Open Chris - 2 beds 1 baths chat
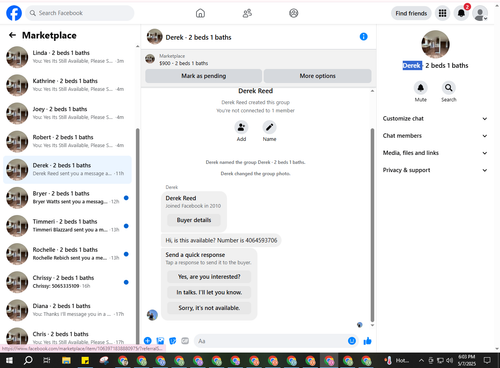 pyautogui.click(x=67, y=337)
